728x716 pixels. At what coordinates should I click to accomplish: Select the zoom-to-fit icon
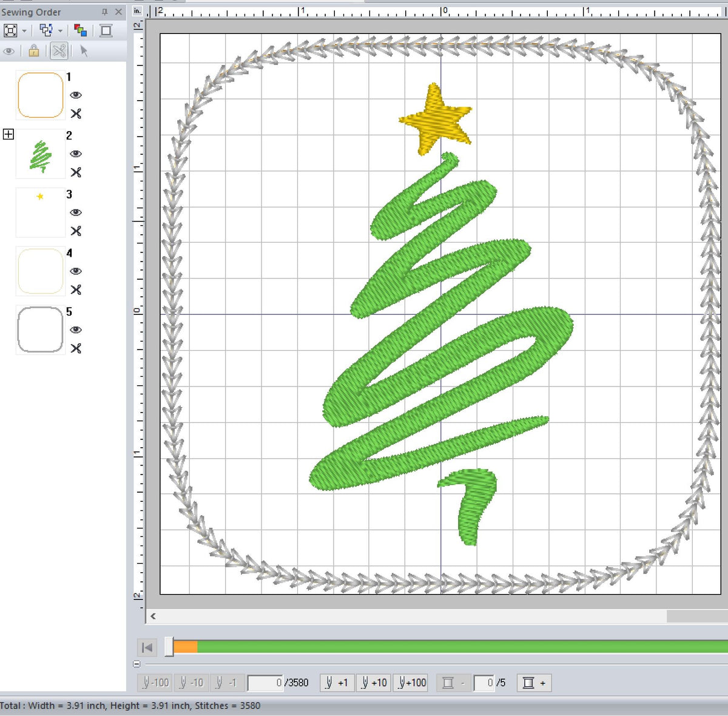(12, 30)
